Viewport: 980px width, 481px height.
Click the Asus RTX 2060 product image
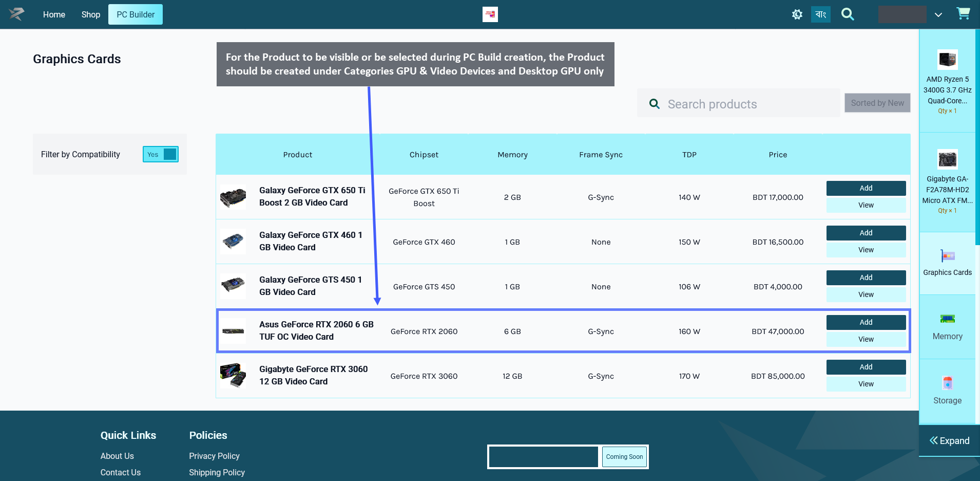point(233,331)
